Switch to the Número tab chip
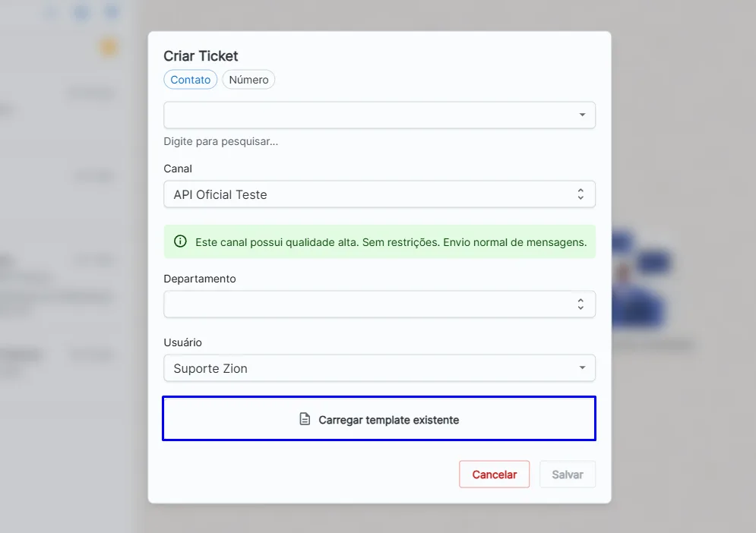756x533 pixels. 248,80
